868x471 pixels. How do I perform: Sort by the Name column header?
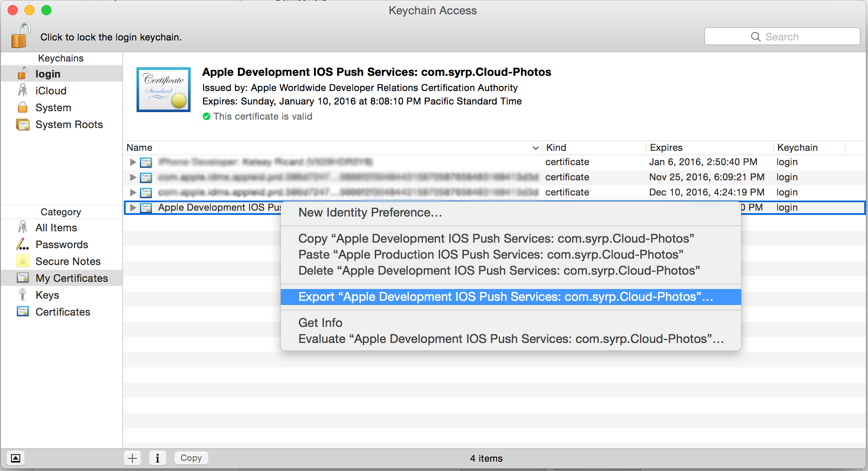(333, 147)
